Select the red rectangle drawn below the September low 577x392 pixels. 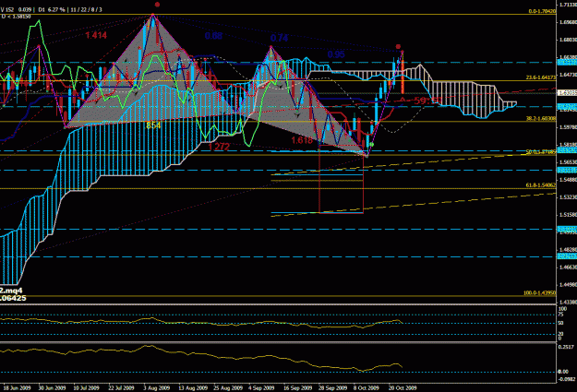[x=341, y=179]
